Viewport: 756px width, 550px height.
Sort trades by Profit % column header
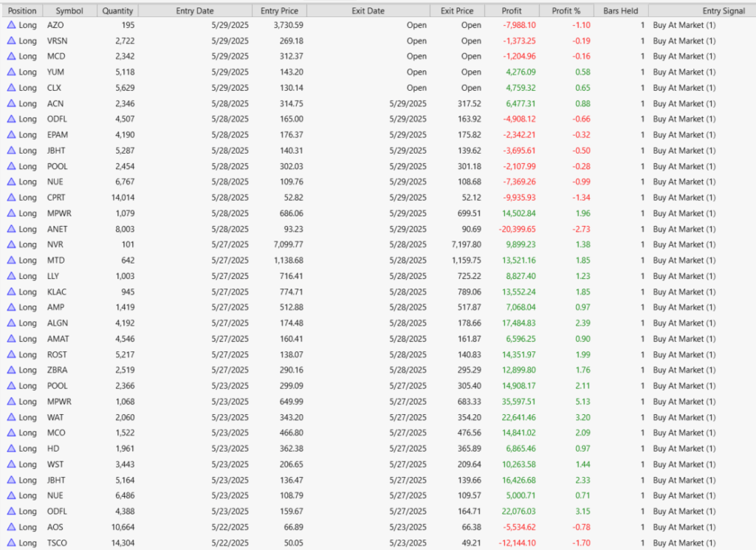click(566, 11)
